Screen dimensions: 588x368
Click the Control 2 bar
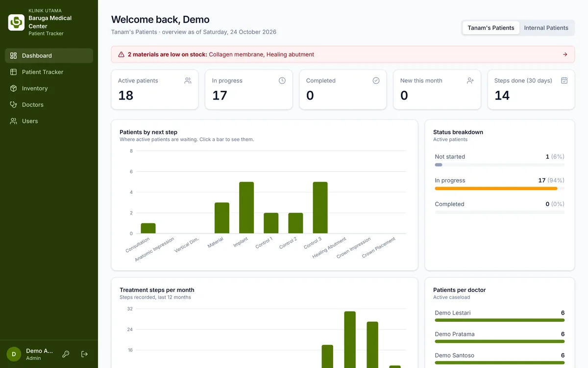click(x=295, y=223)
